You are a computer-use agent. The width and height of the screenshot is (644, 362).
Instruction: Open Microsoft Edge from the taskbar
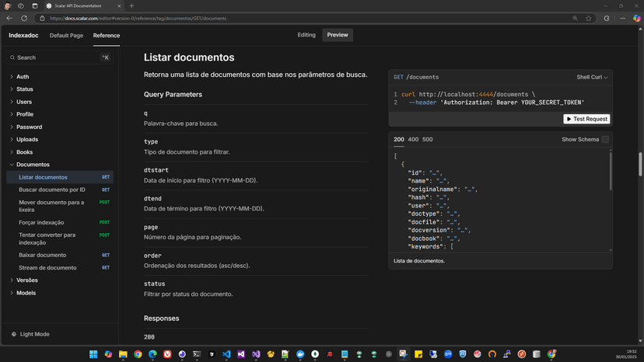[152, 353]
